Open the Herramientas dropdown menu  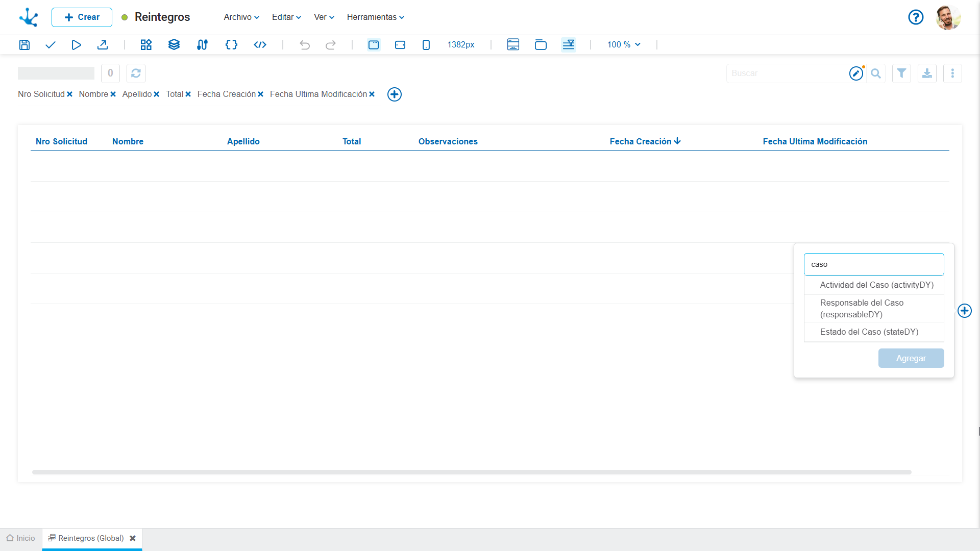coord(376,17)
